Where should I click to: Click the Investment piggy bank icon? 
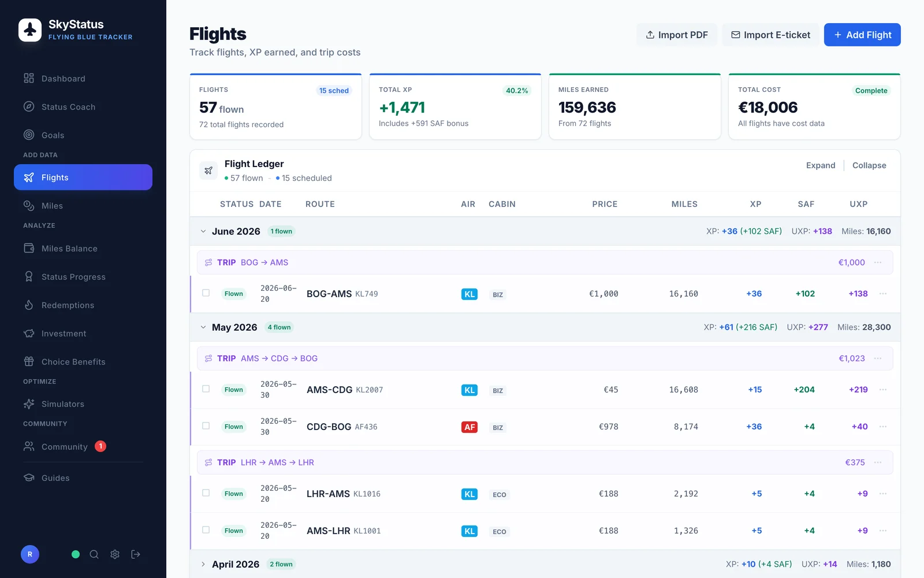tap(29, 334)
